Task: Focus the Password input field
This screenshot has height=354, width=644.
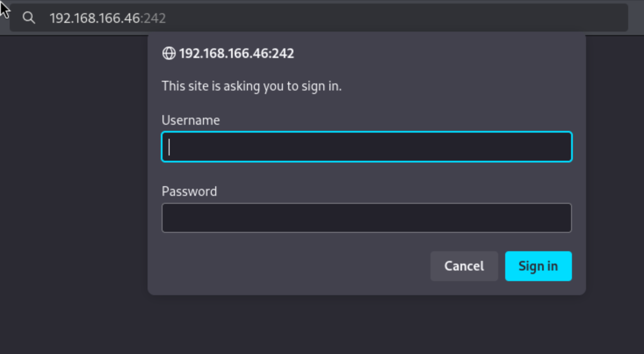Action: tap(366, 218)
